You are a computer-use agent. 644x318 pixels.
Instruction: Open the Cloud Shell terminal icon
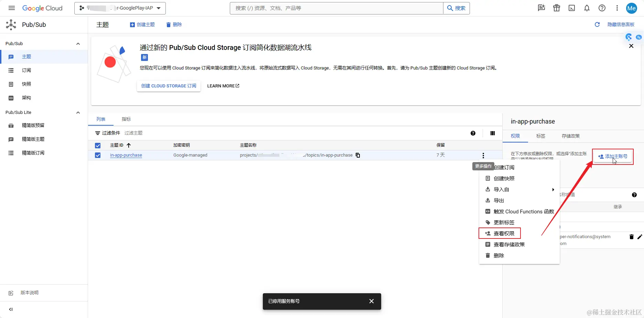point(572,8)
